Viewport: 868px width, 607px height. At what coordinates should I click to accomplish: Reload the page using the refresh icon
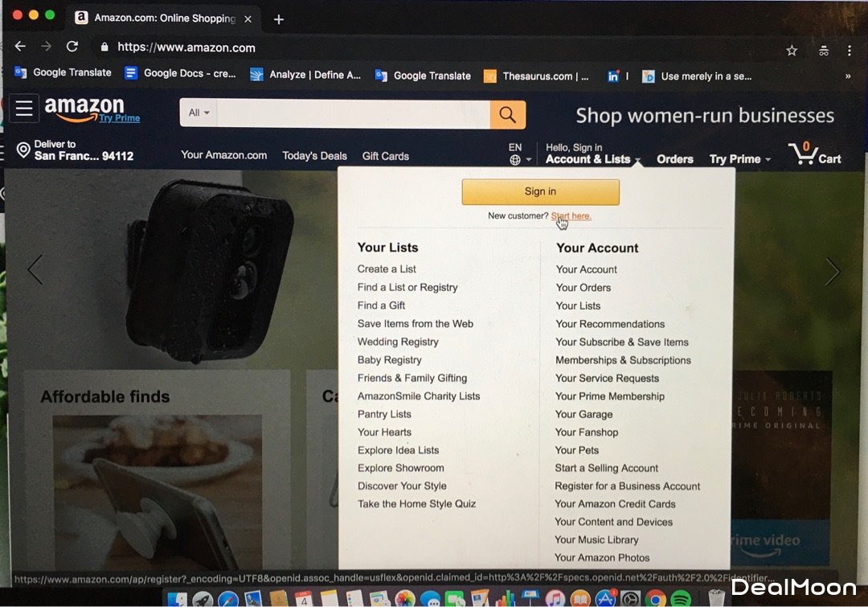click(x=72, y=47)
